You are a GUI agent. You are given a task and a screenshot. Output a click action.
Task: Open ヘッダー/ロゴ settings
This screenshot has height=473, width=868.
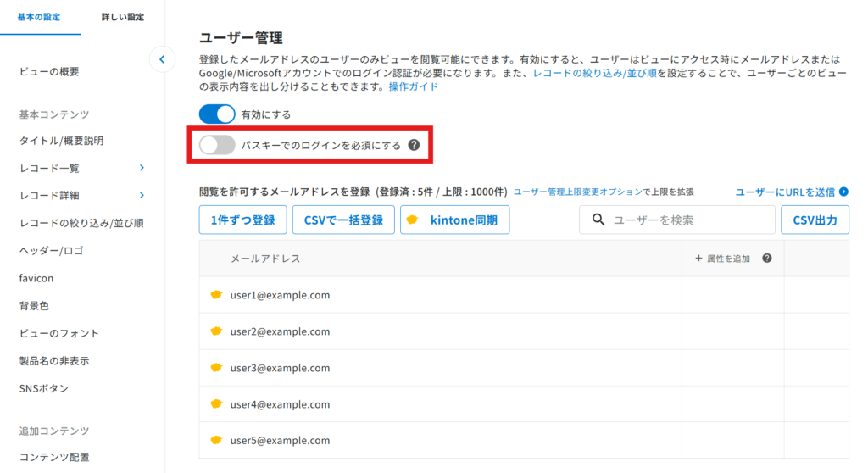click(51, 250)
